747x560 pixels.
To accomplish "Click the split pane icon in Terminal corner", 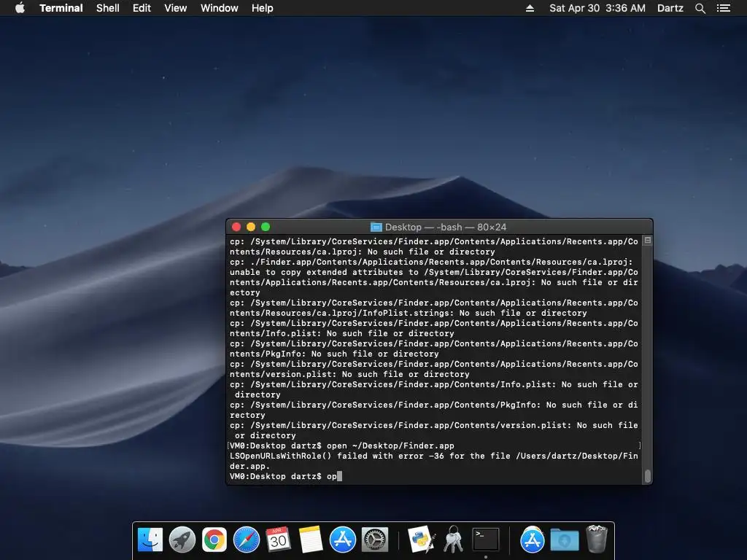I will 648,241.
